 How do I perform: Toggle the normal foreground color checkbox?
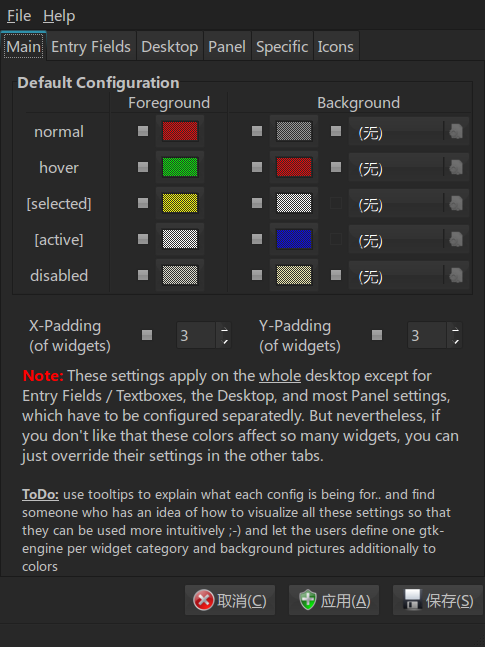tap(143, 131)
